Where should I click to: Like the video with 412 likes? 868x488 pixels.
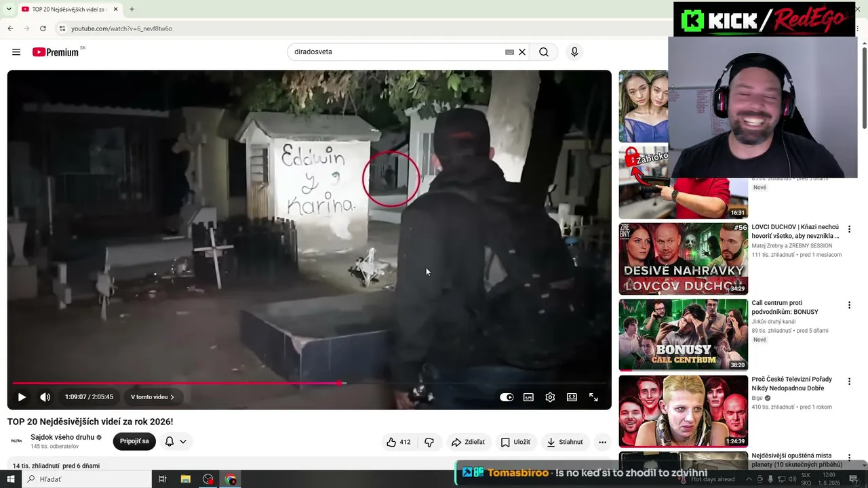[x=399, y=442]
